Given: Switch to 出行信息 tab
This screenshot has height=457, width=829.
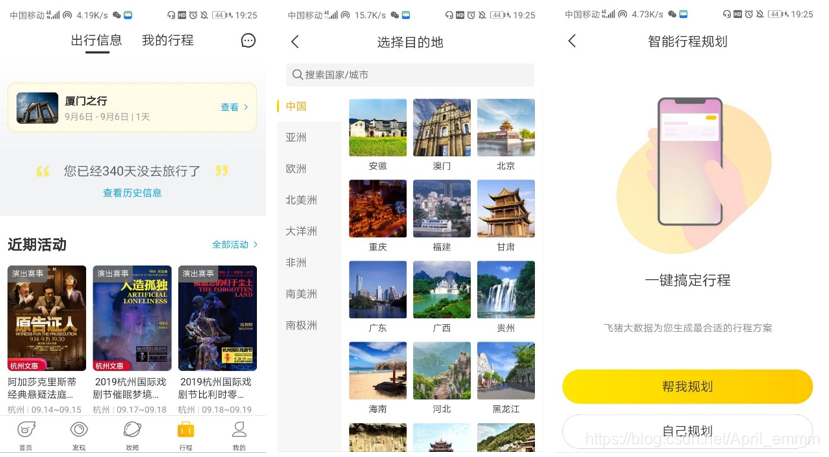Looking at the screenshot, I should tap(96, 40).
